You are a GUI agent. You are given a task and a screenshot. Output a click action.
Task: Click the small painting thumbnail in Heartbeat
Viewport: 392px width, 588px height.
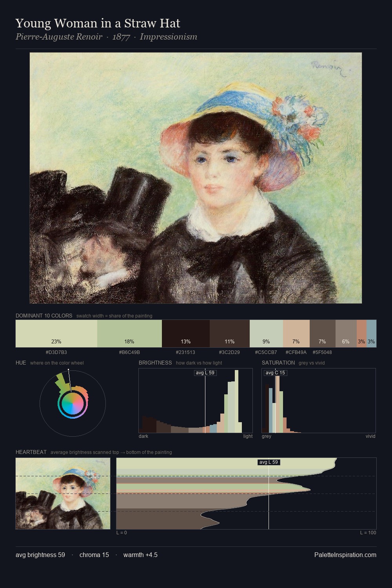(x=63, y=494)
